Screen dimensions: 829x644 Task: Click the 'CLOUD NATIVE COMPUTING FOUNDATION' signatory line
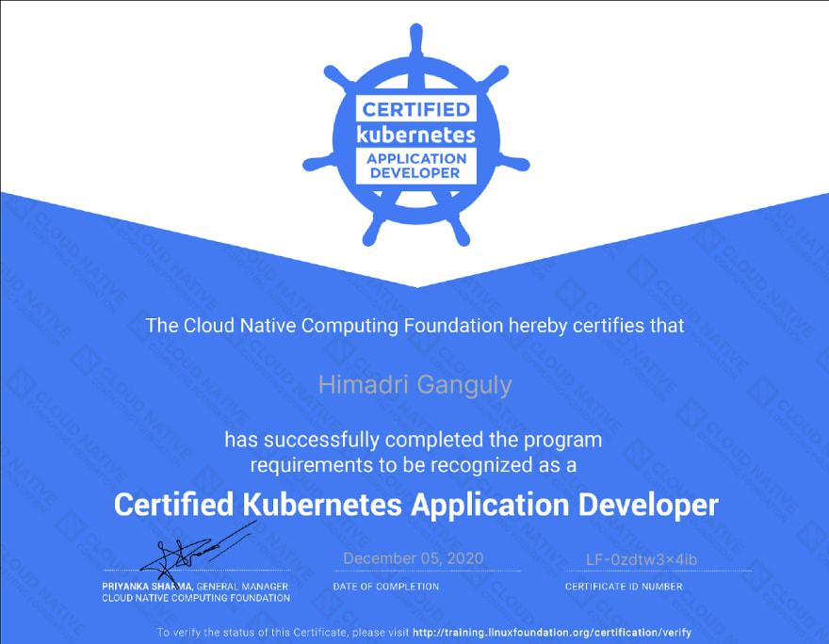(x=196, y=598)
